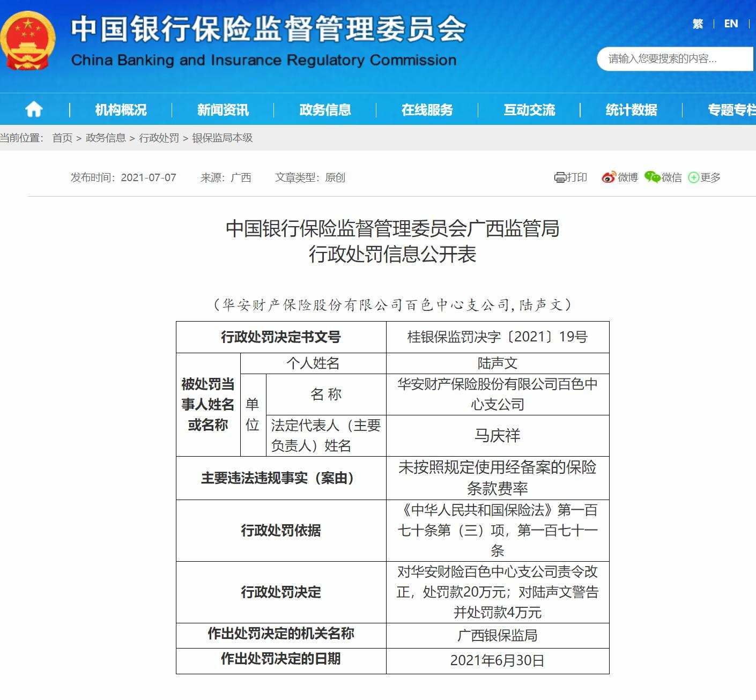
Task: Click the home icon in navigation bar
Action: click(x=34, y=109)
